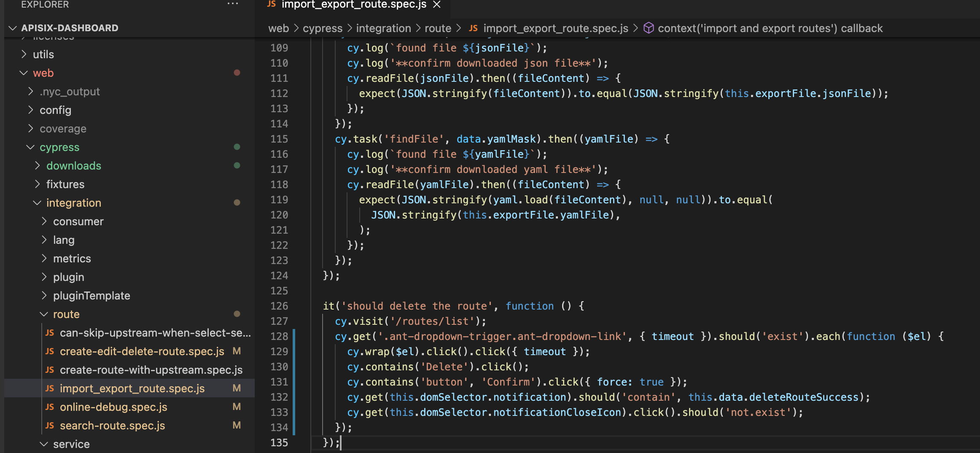
Task: Click line number 126 in the gutter
Action: (x=279, y=306)
